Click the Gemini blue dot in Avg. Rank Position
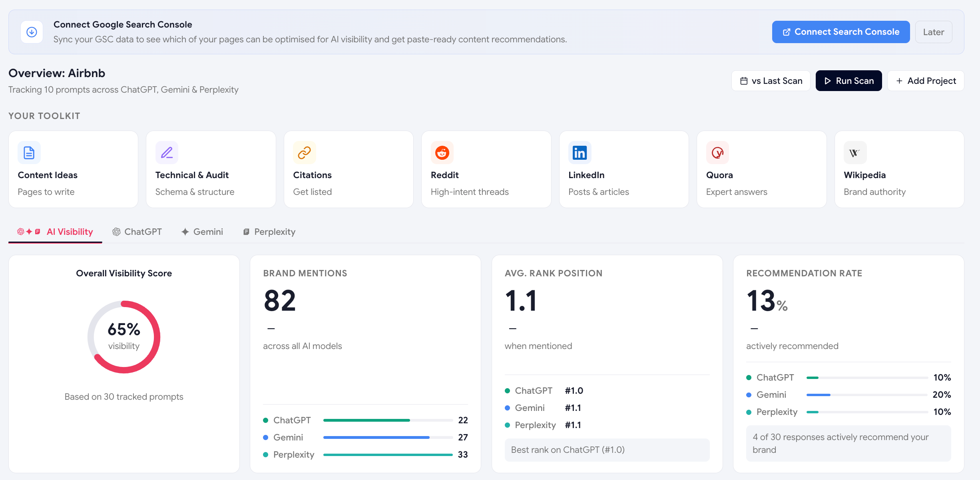 coord(507,408)
